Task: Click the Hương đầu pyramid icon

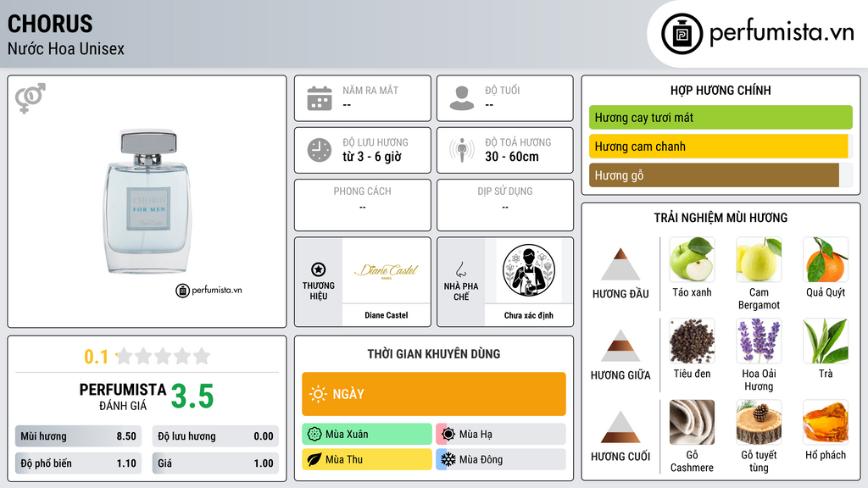Action: pos(620,264)
